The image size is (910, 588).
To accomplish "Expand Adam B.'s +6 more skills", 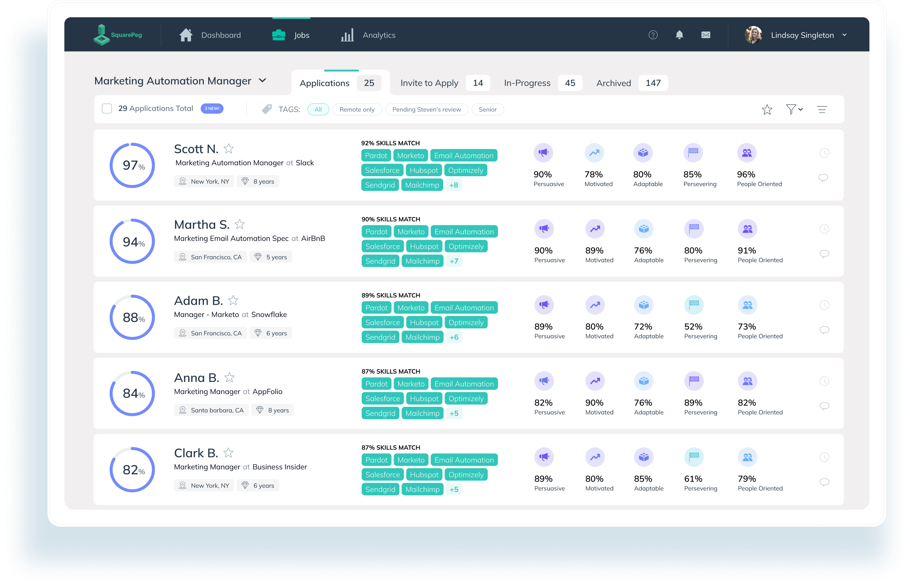I will point(454,337).
